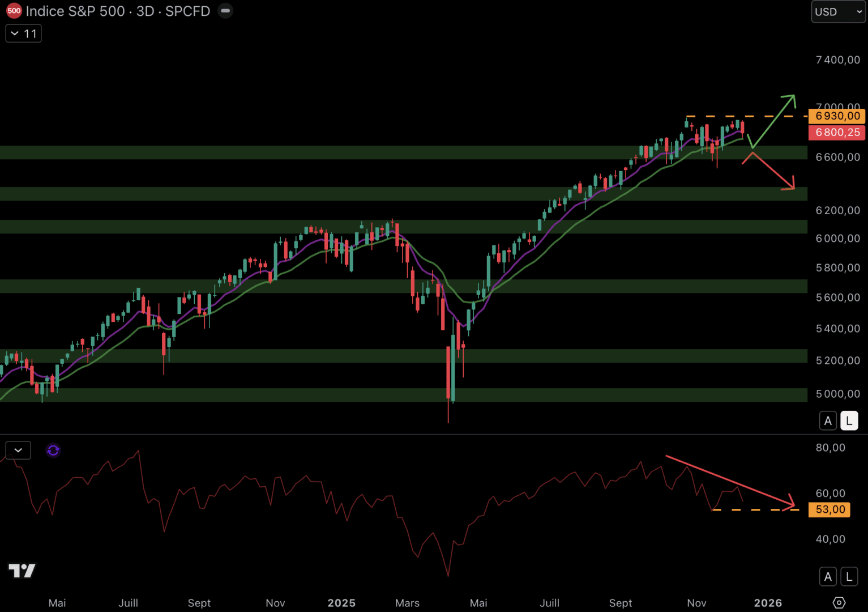Click the 60,00 RSI axis value
Image resolution: width=868 pixels, height=612 pixels.
(x=830, y=494)
